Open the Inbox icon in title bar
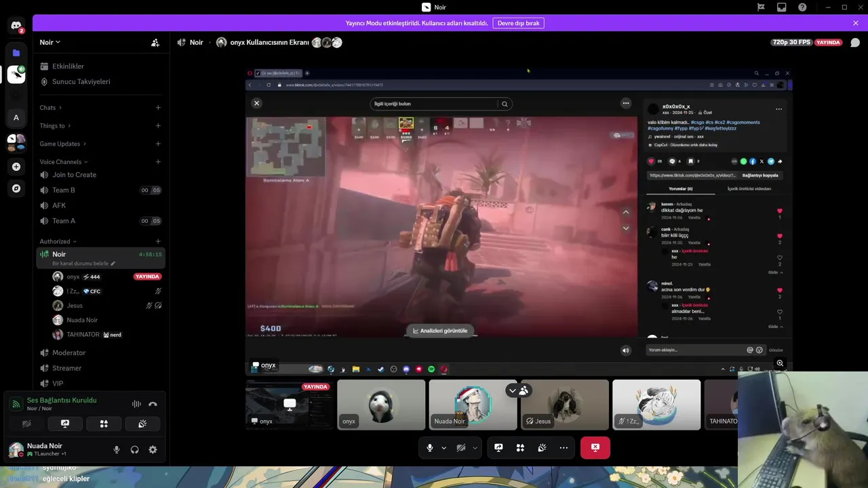Image resolution: width=868 pixels, height=488 pixels. coord(782,7)
